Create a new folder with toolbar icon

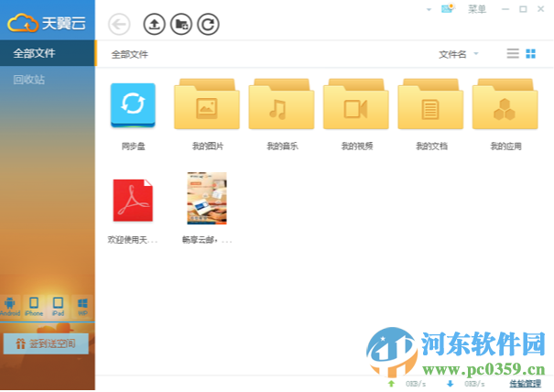[x=181, y=25]
